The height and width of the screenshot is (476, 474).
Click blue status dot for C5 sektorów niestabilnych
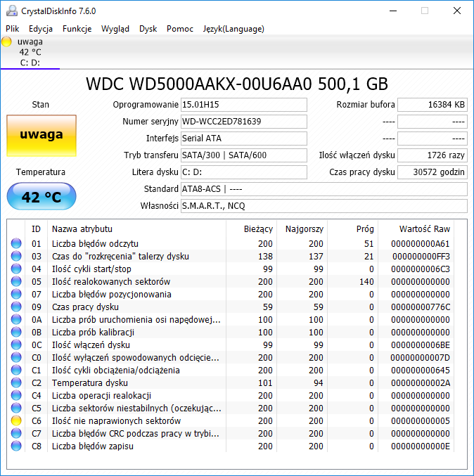(16, 409)
